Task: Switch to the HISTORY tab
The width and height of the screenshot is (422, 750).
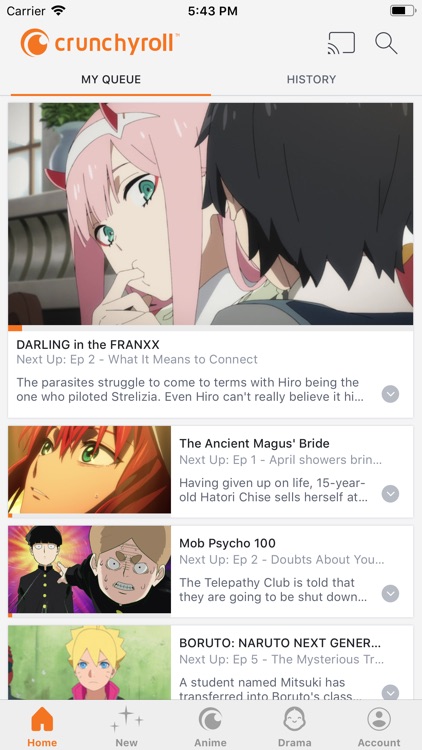Action: pos(311,79)
